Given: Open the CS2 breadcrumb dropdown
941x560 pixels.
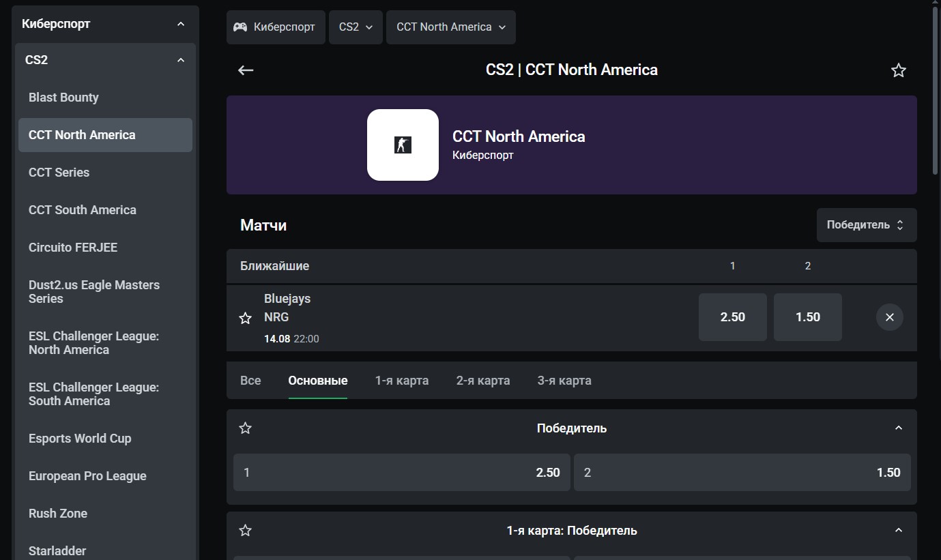Looking at the screenshot, I should pyautogui.click(x=356, y=27).
